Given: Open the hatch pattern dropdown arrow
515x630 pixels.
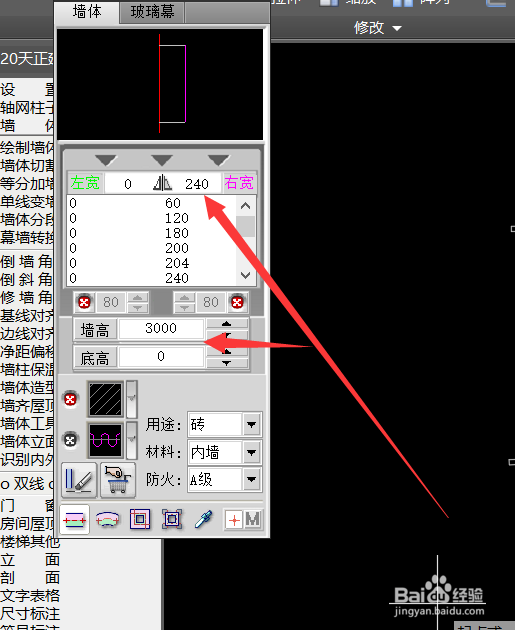Looking at the screenshot, I should (x=132, y=399).
